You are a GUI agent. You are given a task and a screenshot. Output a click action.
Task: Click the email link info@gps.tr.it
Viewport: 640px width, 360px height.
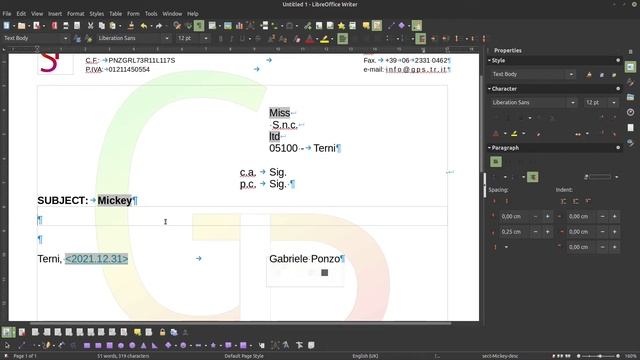pos(416,70)
